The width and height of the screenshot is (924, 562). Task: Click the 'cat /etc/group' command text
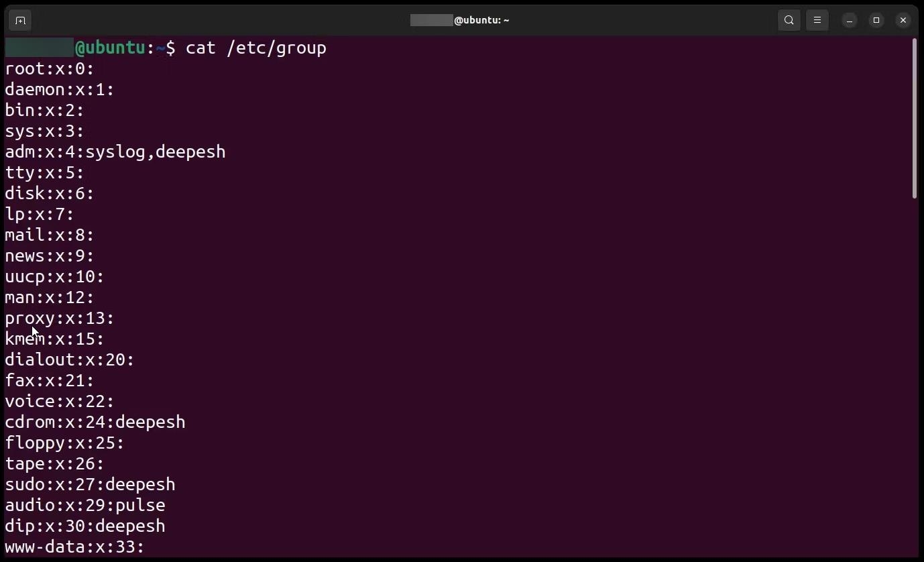(256, 48)
